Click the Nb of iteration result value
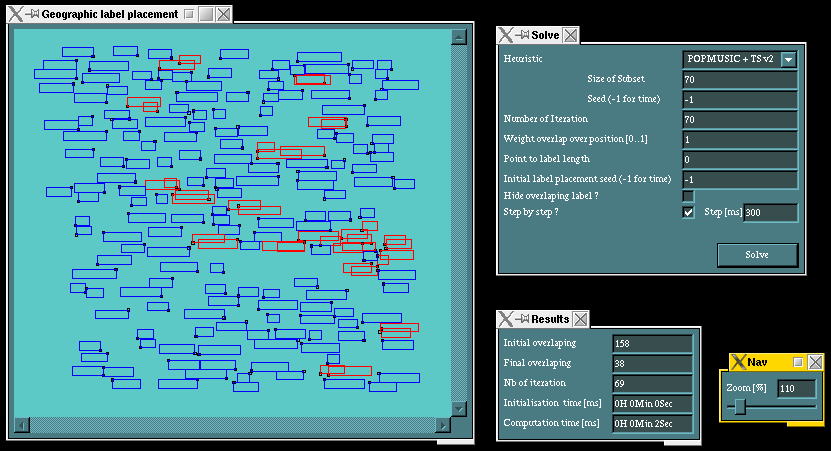 click(652, 384)
